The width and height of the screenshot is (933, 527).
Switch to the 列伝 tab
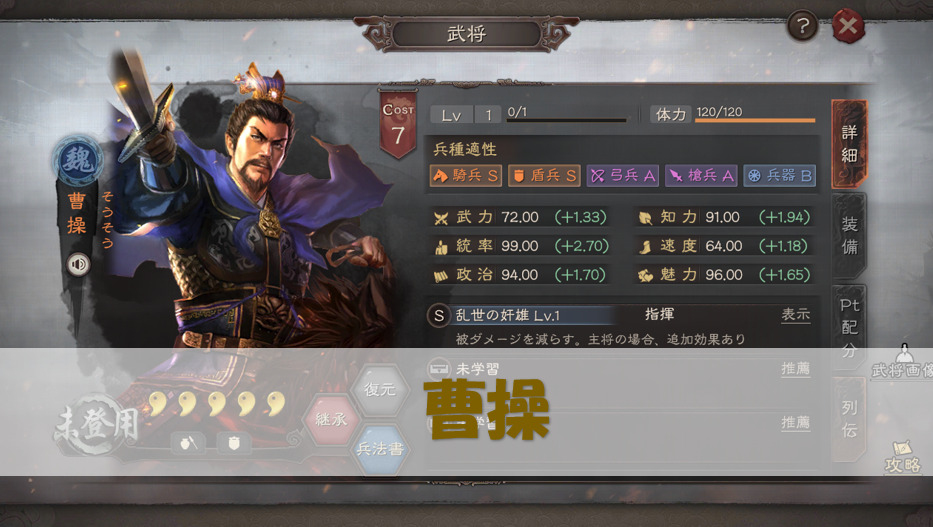[849, 419]
